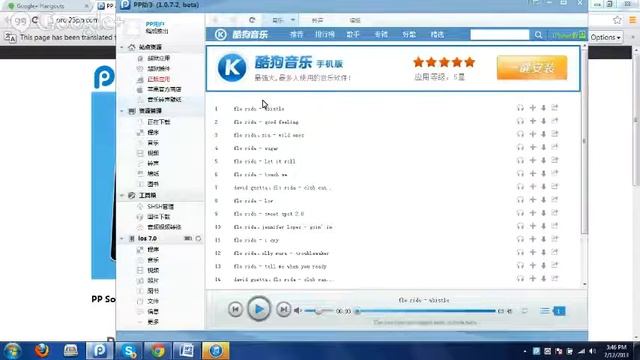Open the Kugou mobile app banner logo
Screen dimensions: 640x360
click(x=232, y=68)
